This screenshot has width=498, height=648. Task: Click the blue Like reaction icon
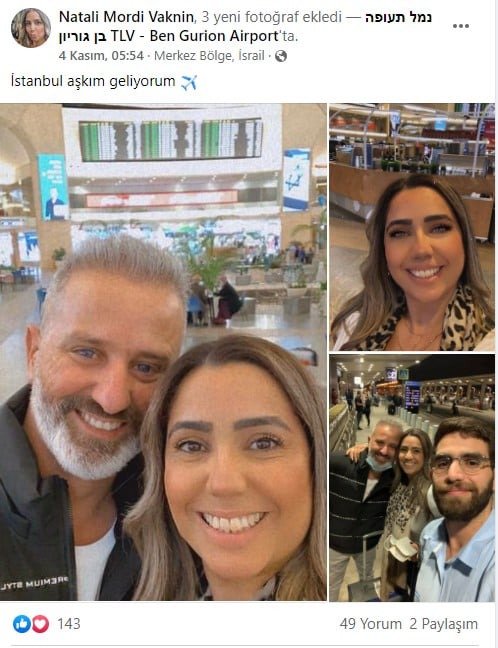click(22, 624)
